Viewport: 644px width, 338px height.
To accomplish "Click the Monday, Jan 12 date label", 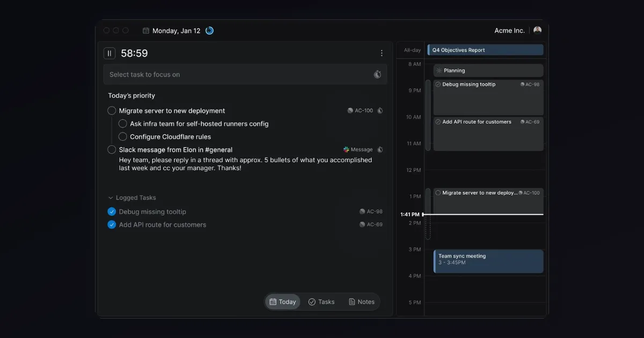I will tap(176, 31).
